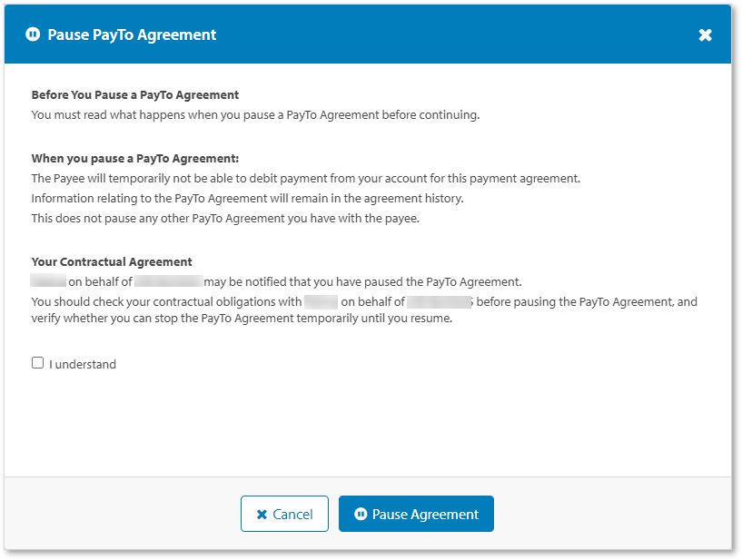Click the Before You Pause heading text
Screen dimensions: 742x560
(135, 94)
